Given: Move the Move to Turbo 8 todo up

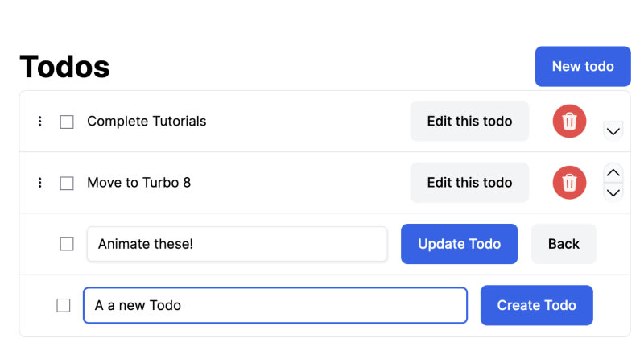Looking at the screenshot, I should 613,173.
